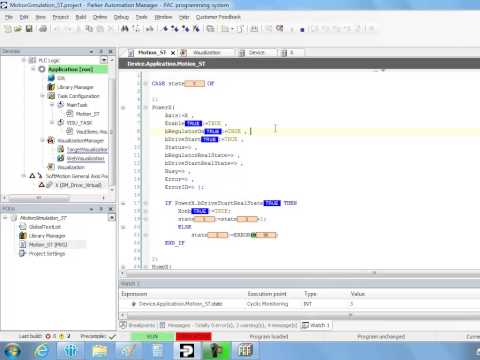Select SoftMotion General Axis Pool item
Screen dimensions: 480x360
[x=77, y=176]
